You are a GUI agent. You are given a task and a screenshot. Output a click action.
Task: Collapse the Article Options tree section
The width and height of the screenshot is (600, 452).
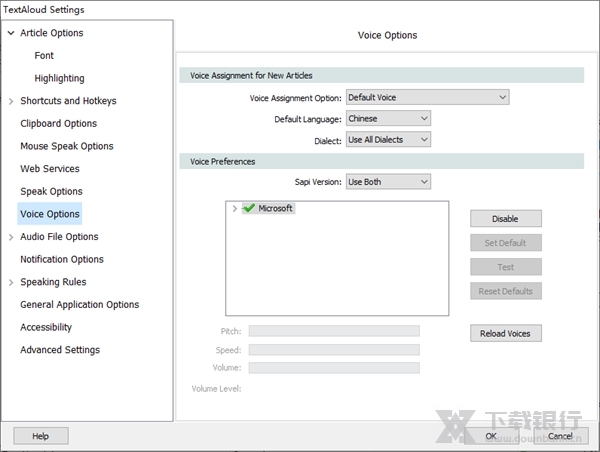(11, 33)
